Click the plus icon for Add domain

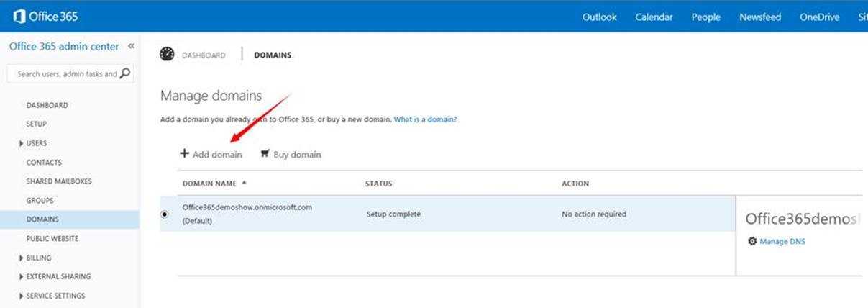(x=184, y=154)
